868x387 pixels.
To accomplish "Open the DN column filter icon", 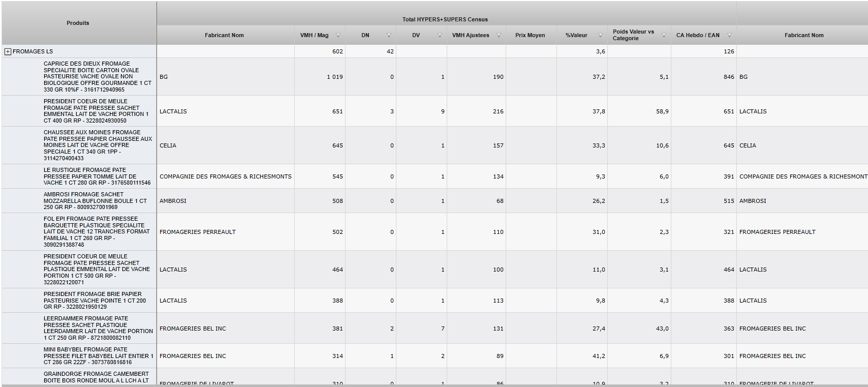I will 389,36.
